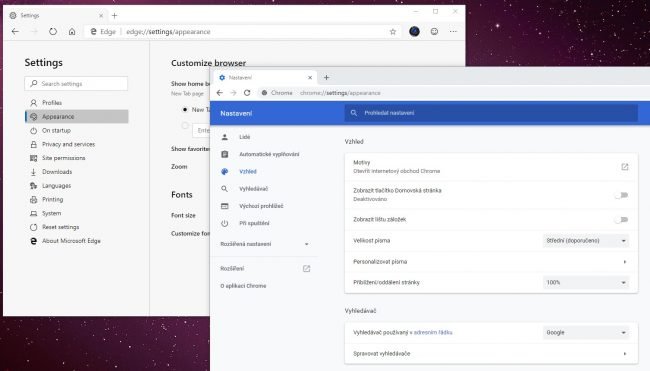Image resolution: width=650 pixels, height=371 pixels.
Task: Reload the page in Edge window
Action: tap(53, 32)
